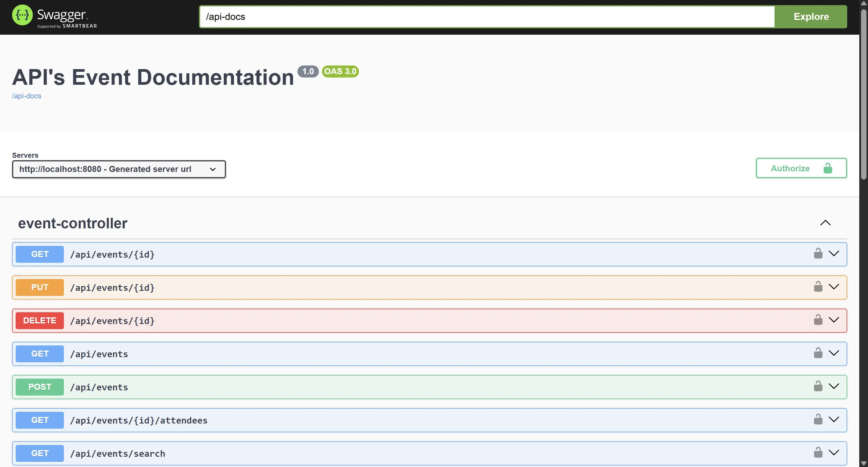Open the Servers dropdown
The image size is (868, 467).
point(119,169)
